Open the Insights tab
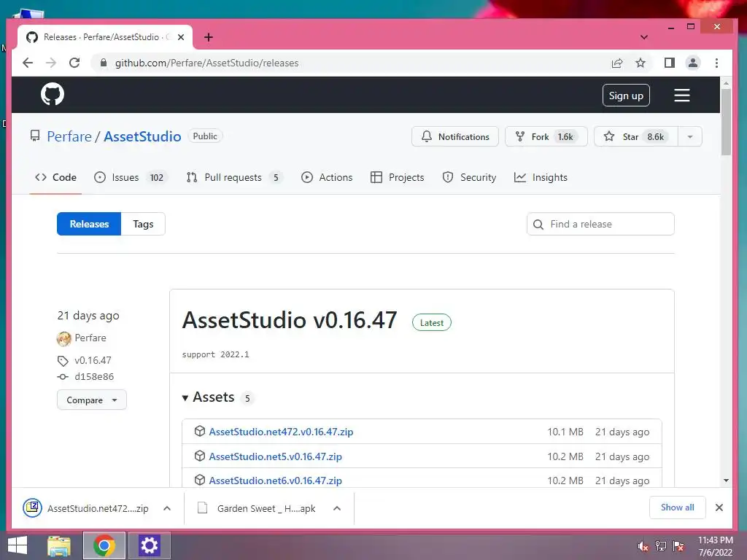 pos(541,178)
